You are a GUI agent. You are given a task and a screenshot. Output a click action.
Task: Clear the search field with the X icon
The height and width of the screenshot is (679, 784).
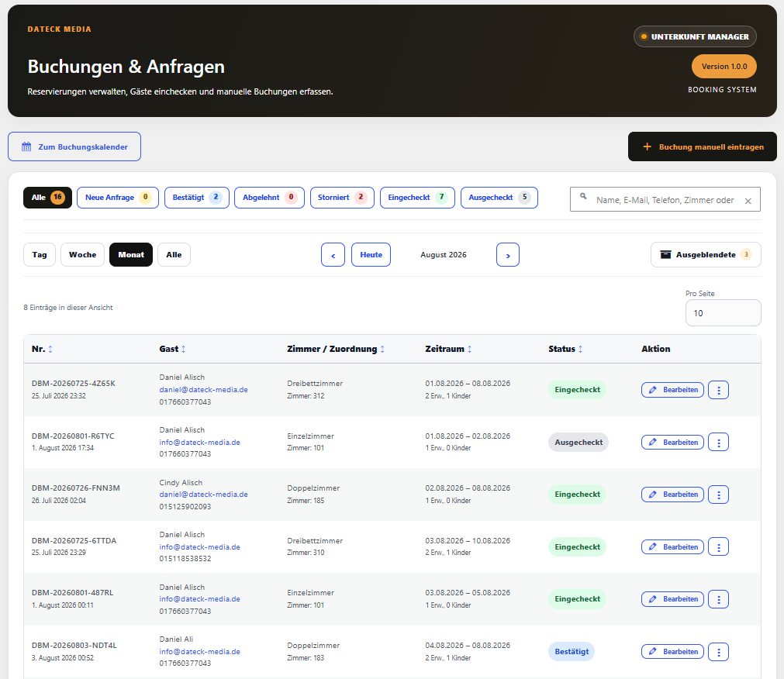(748, 201)
